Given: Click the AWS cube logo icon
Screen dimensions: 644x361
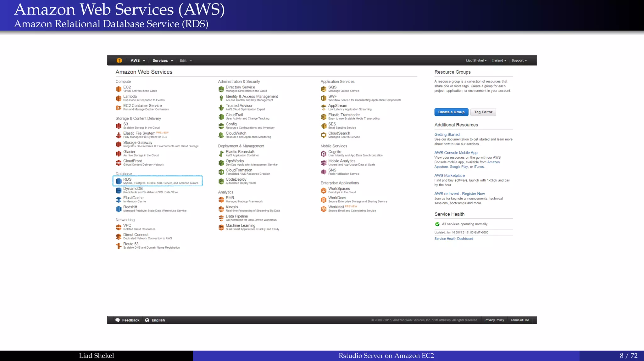Looking at the screenshot, I should [x=119, y=60].
